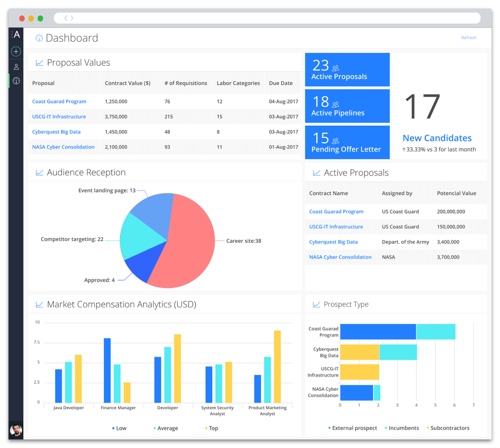Click the app logo in the sidebar
Screen dimensions: 500x448
[x=16, y=34]
